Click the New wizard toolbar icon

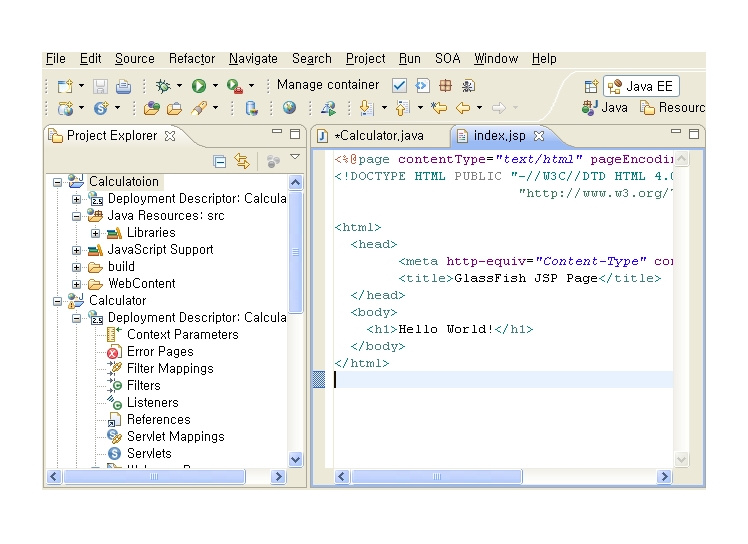click(65, 86)
